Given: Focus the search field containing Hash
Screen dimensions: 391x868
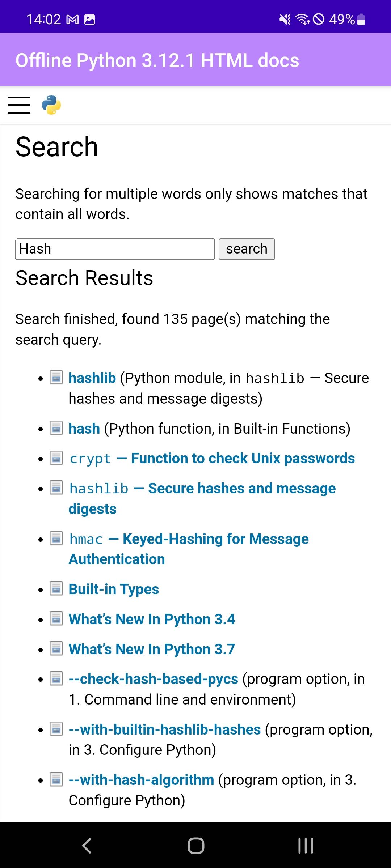Looking at the screenshot, I should (115, 249).
